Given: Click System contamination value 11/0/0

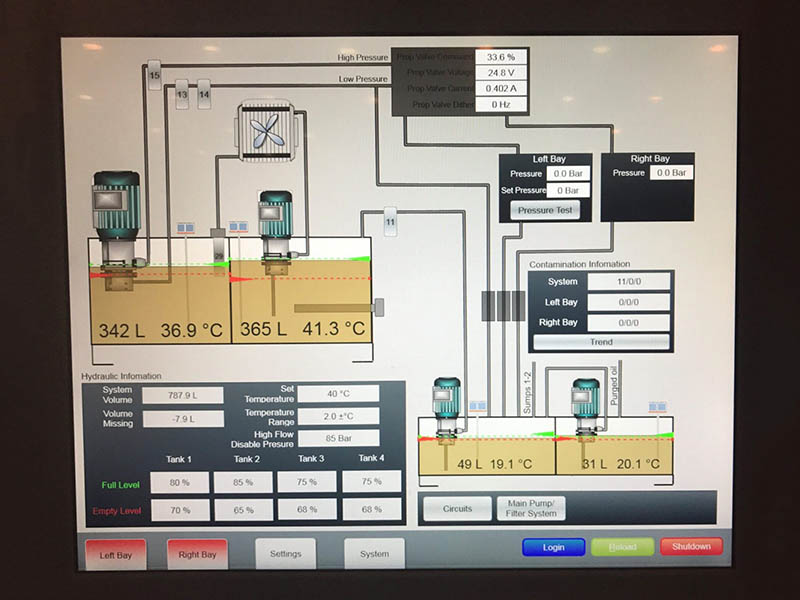Looking at the screenshot, I should 629,282.
